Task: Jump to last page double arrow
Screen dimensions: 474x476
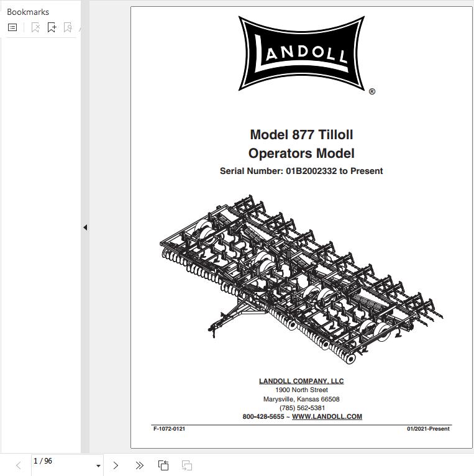Action: point(139,465)
